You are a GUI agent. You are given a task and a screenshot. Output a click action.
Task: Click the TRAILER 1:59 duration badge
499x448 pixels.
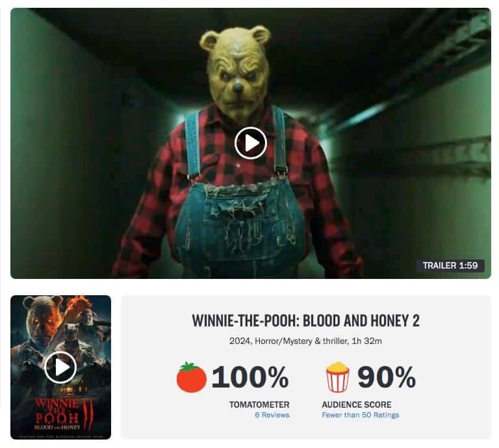click(450, 265)
